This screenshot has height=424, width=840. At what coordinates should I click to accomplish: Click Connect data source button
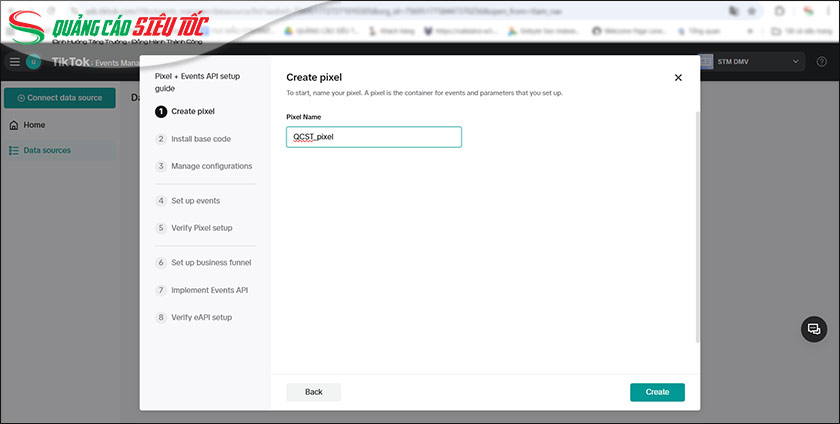[59, 98]
